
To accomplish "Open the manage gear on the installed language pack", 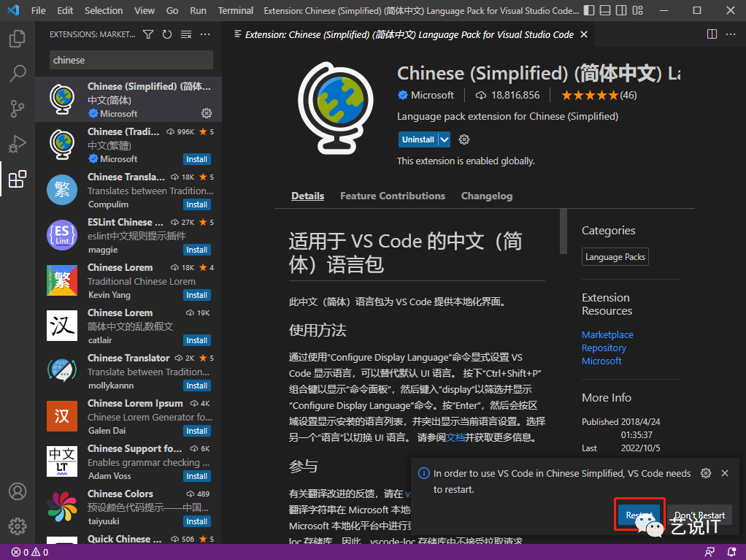I will pyautogui.click(x=207, y=113).
